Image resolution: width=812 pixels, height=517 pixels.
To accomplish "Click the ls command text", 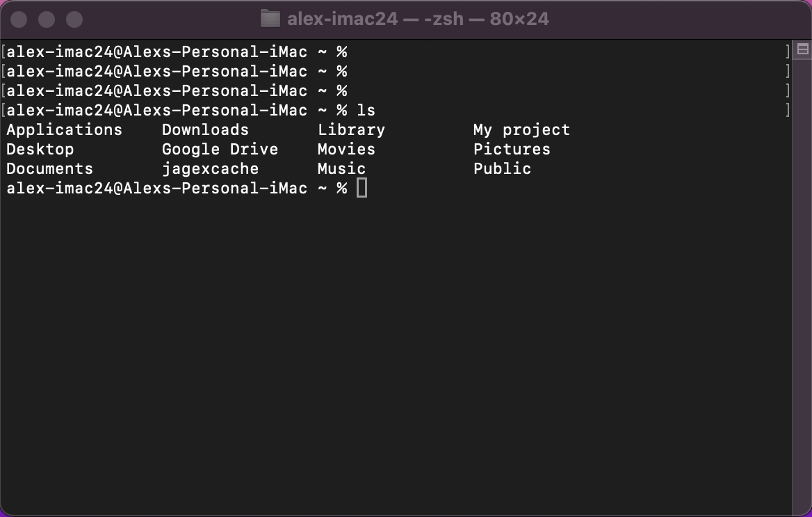I will click(366, 110).
